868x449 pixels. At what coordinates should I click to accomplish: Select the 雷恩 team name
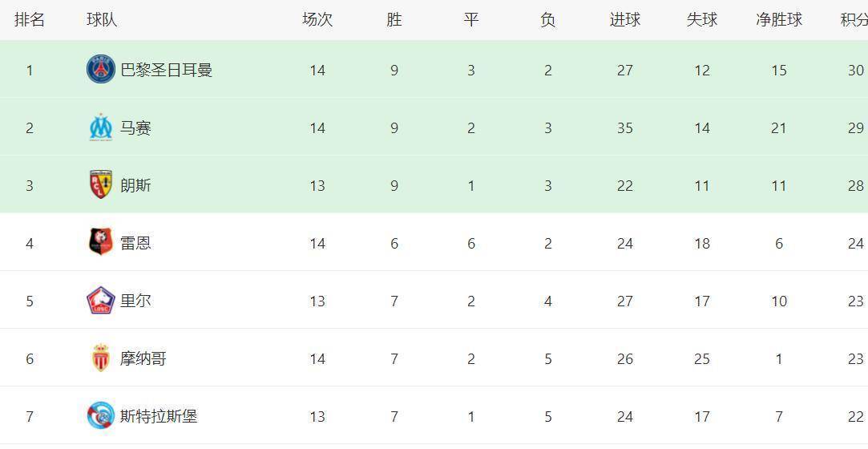[x=135, y=243]
